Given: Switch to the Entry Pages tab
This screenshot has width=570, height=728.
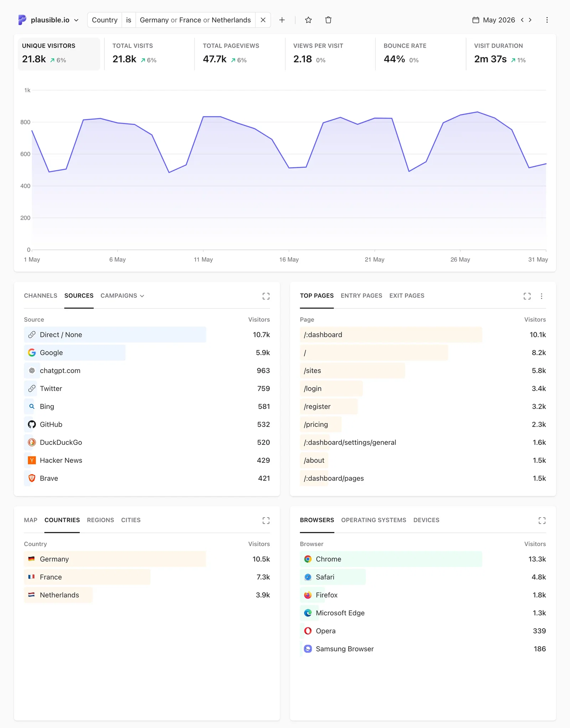Looking at the screenshot, I should pyautogui.click(x=361, y=296).
